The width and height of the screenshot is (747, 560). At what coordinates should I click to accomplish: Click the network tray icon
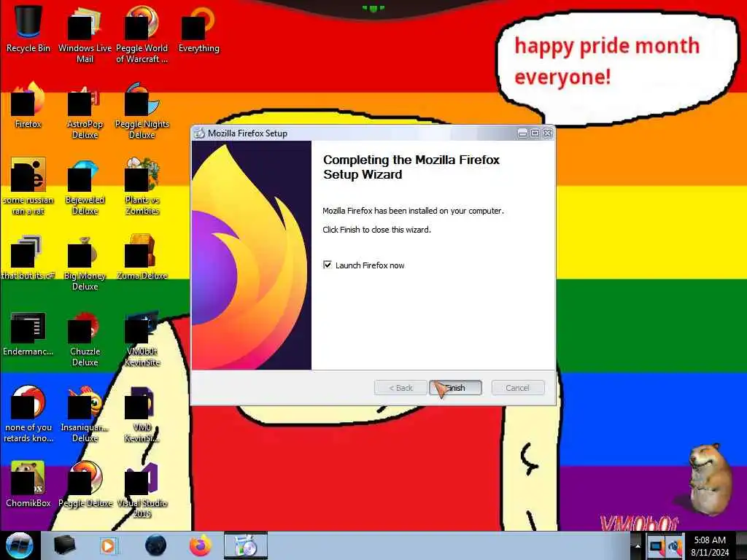(x=656, y=546)
